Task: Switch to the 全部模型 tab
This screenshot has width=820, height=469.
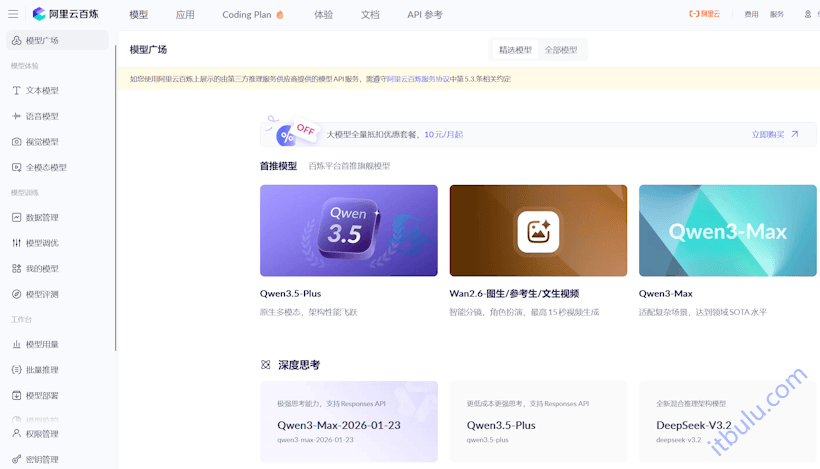Action: point(561,50)
